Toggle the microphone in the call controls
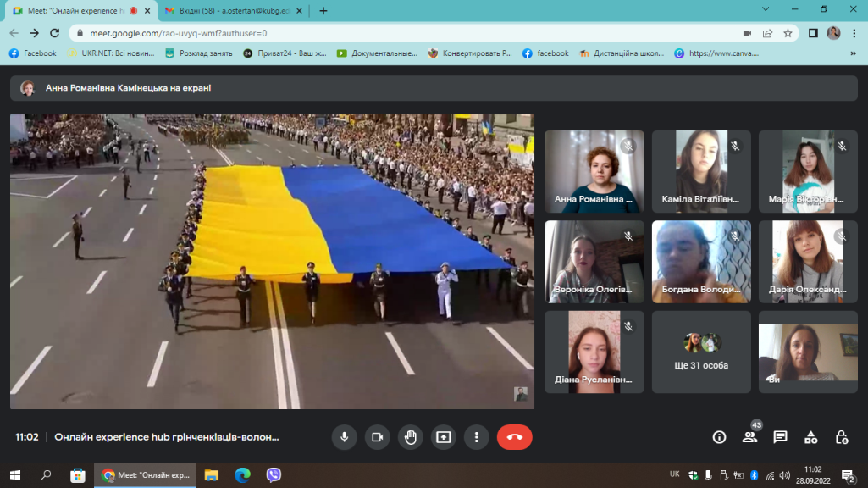Screen dimensions: 868x488 click(344, 437)
